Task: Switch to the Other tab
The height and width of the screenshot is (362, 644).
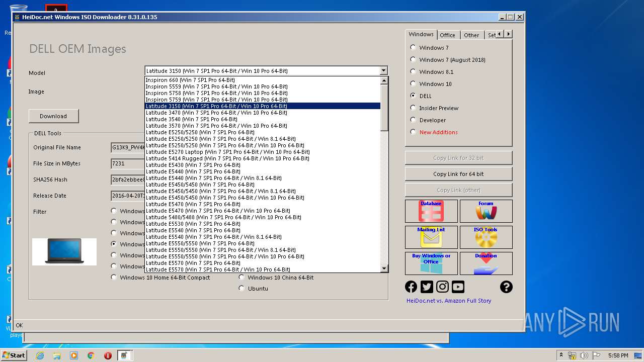Action: pos(471,35)
